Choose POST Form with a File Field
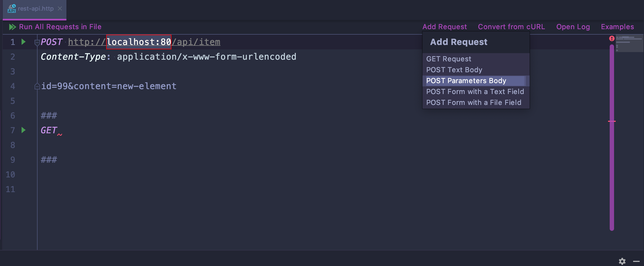 pos(474,102)
